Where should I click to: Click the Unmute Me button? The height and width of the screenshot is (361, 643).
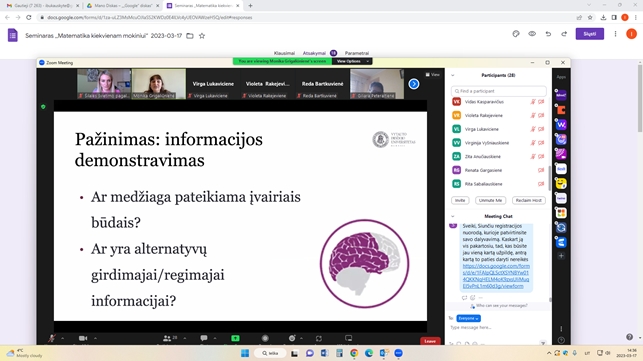(490, 200)
